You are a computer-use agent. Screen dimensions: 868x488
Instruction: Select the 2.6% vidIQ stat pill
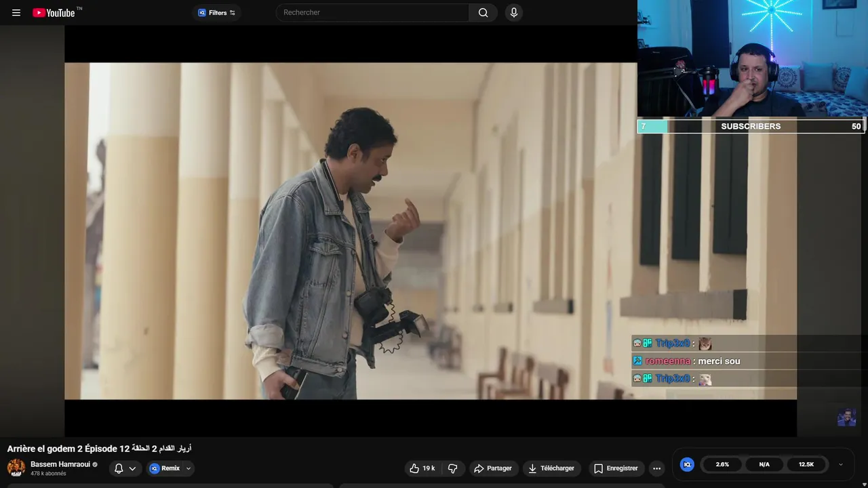tap(722, 464)
